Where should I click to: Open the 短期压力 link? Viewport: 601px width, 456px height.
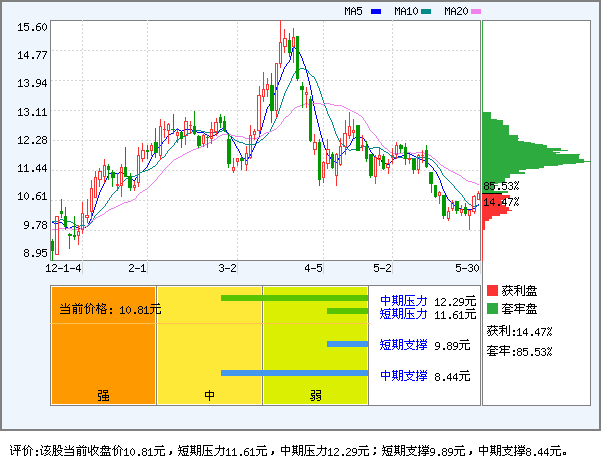pos(403,314)
